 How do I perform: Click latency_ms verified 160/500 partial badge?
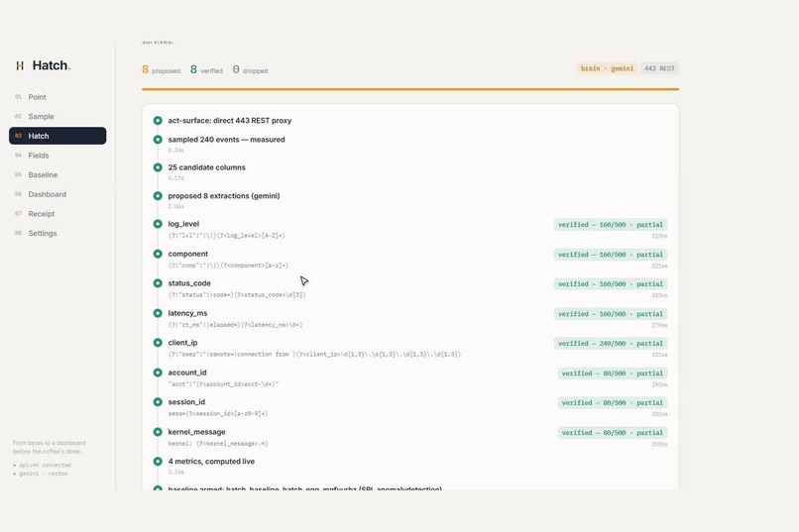click(x=611, y=314)
